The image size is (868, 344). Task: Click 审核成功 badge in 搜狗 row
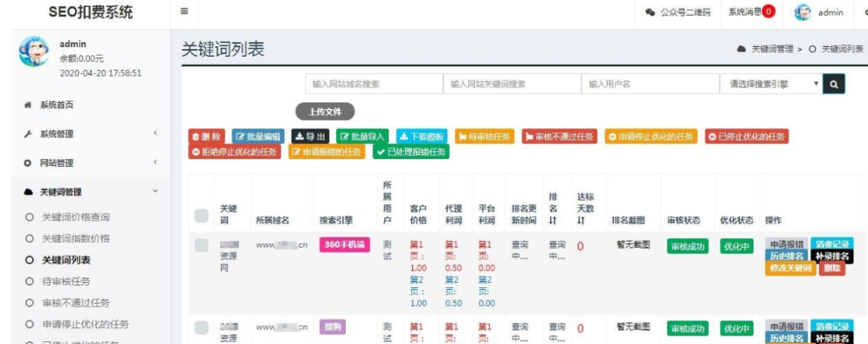687,328
